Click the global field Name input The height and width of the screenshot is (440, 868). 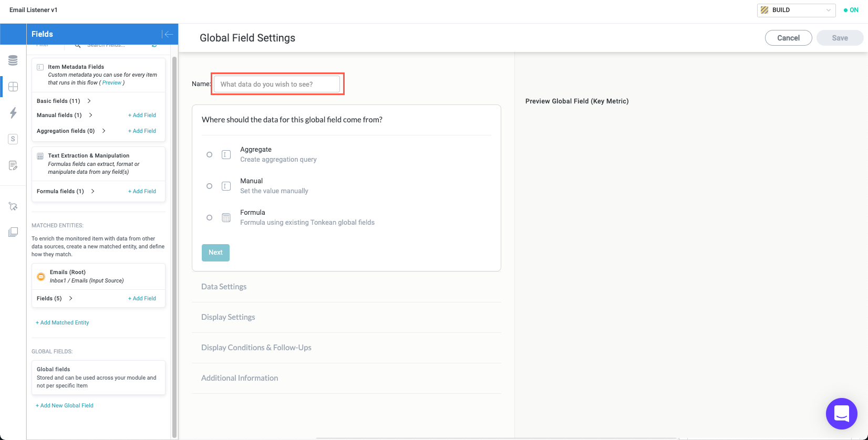[x=277, y=84]
